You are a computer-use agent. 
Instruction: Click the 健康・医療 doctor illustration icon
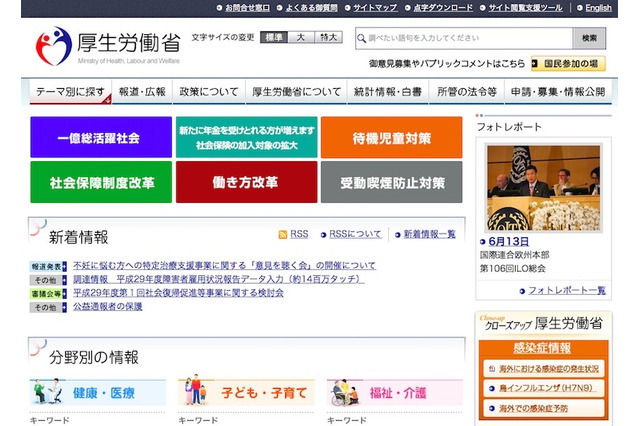point(48,391)
